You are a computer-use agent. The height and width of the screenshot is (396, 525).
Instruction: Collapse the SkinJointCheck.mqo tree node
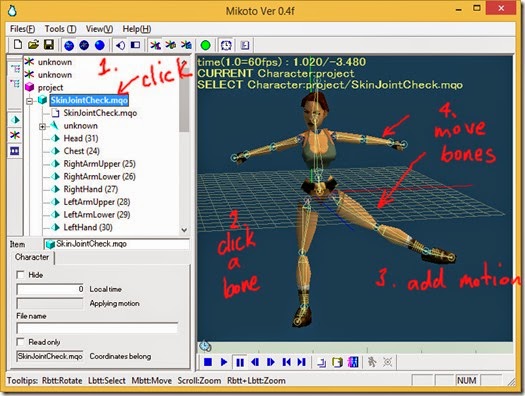tap(30, 101)
